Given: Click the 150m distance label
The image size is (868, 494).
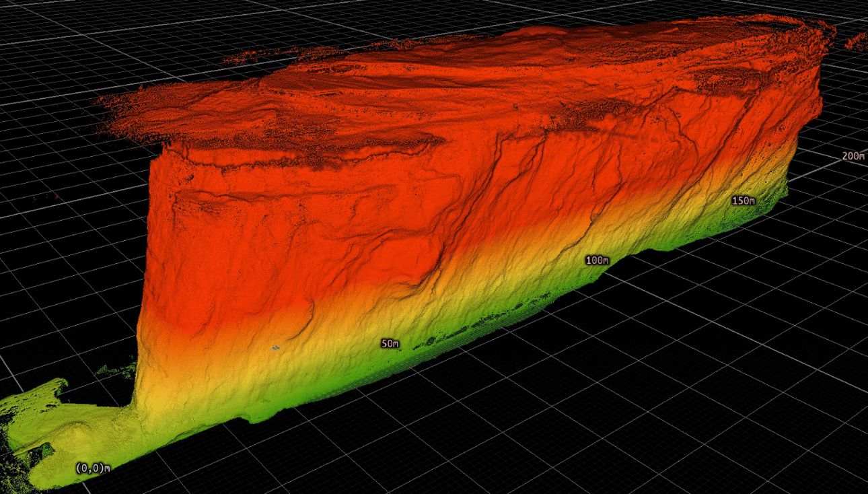Looking at the screenshot, I should [x=744, y=200].
